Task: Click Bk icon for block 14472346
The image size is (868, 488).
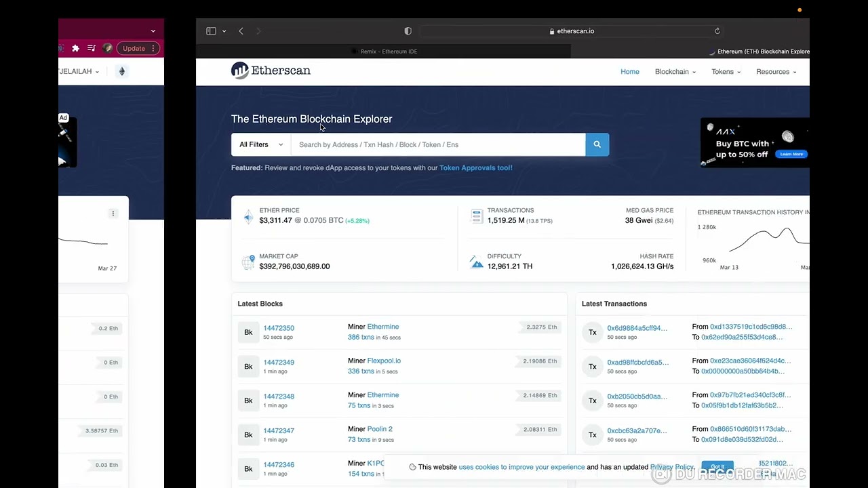Action: (248, 469)
